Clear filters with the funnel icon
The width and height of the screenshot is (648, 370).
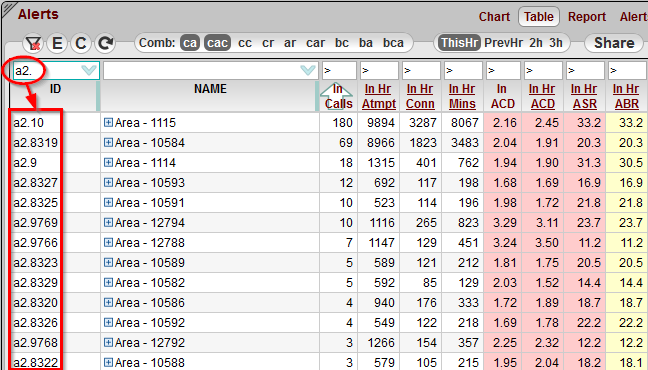click(33, 43)
